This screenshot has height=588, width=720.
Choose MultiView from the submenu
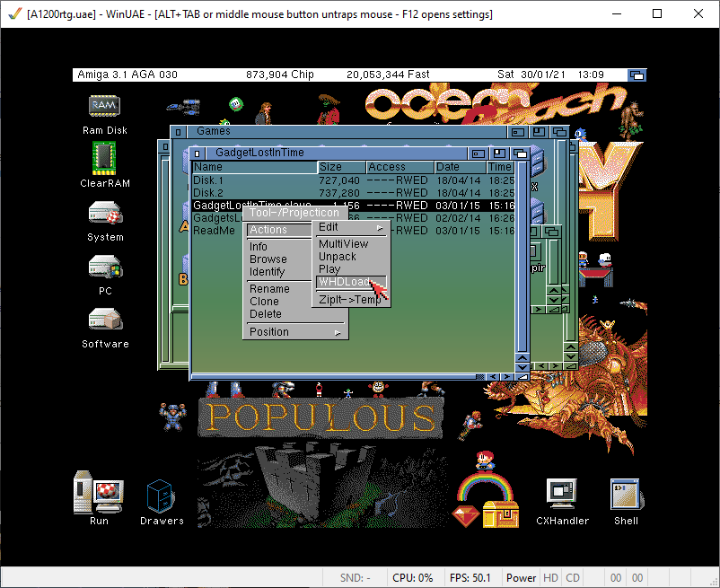[351, 244]
